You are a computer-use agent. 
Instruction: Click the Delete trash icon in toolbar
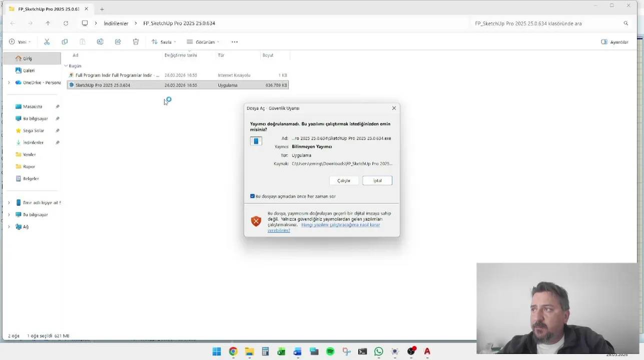pyautogui.click(x=136, y=42)
